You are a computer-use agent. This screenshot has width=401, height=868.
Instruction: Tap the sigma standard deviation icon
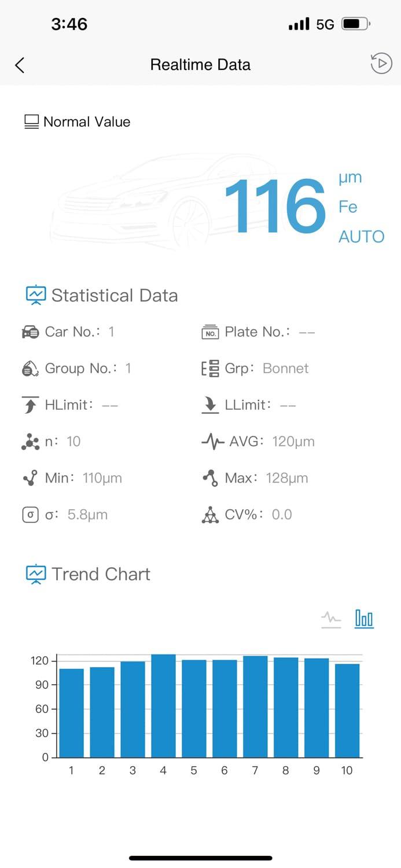pyautogui.click(x=30, y=514)
